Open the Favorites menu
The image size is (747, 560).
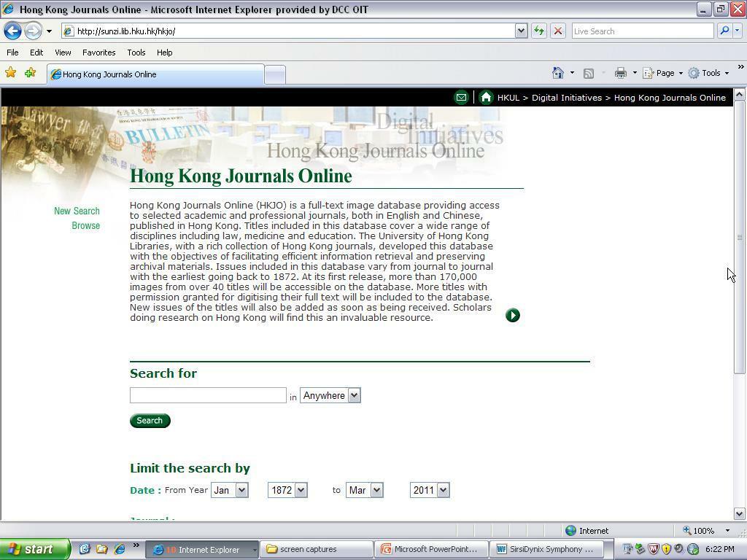98,52
